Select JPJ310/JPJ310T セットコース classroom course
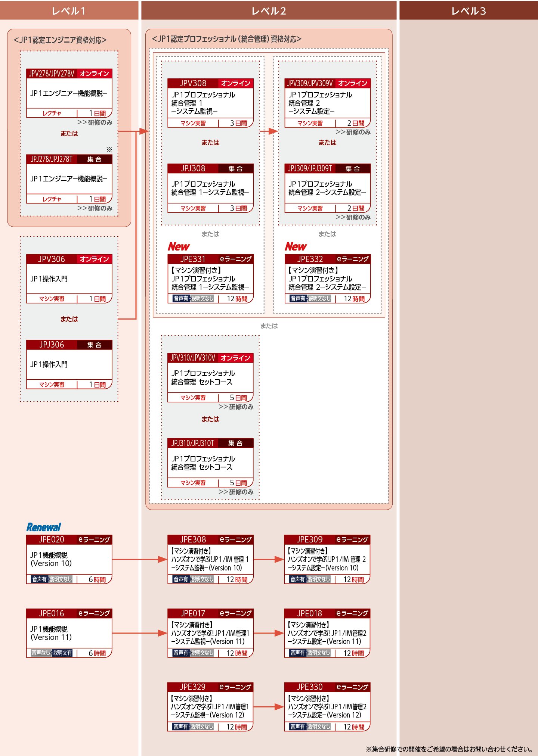The image size is (538, 756). pos(210,463)
